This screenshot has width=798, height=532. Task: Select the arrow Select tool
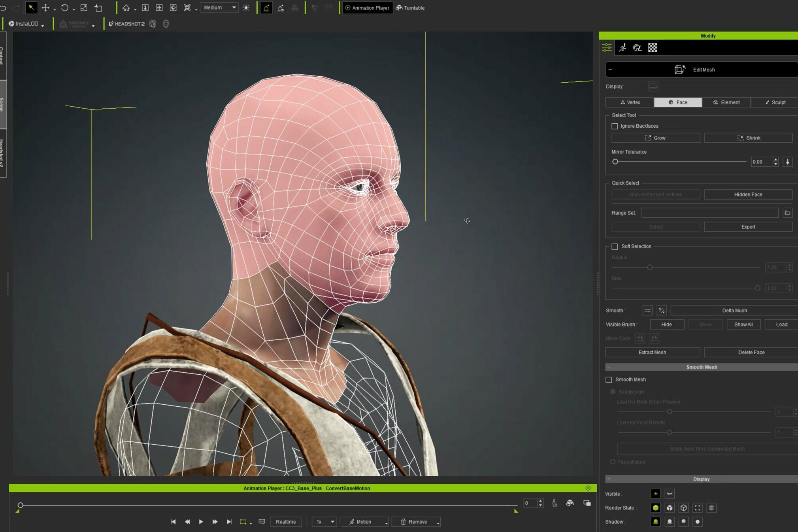coord(31,8)
